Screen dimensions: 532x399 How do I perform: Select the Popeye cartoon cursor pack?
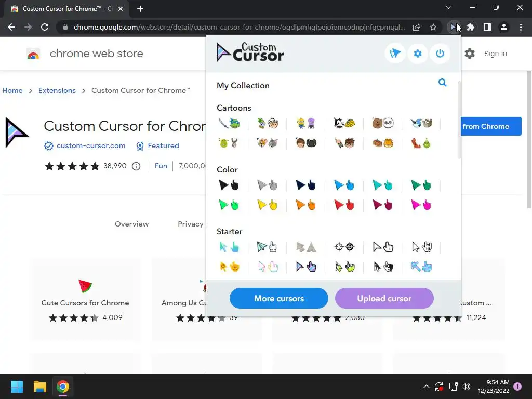pyautogui.click(x=268, y=123)
